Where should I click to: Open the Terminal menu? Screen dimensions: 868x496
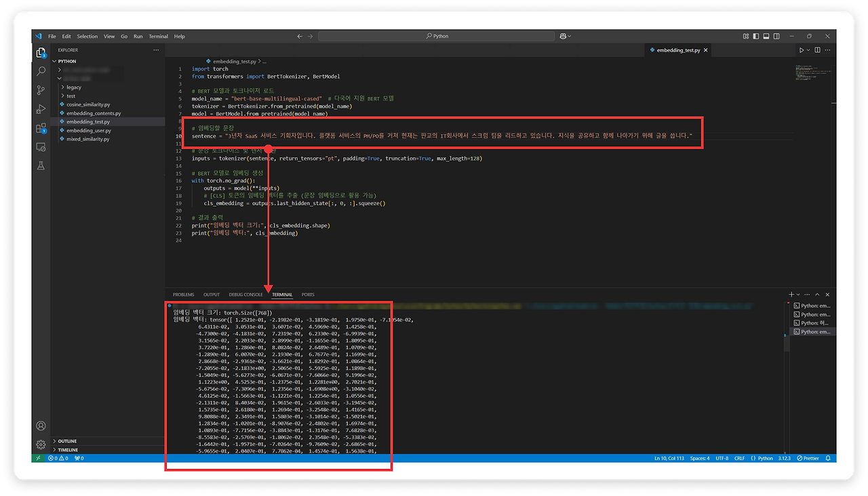[159, 37]
